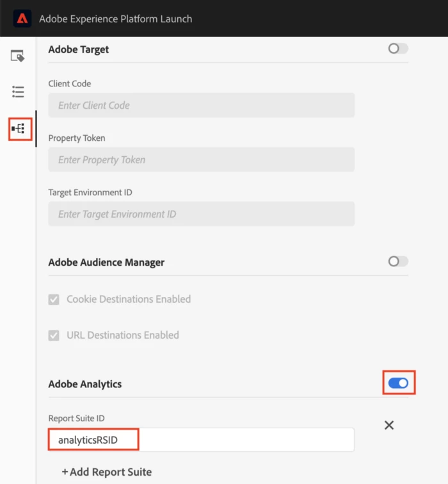Focus the Target Environment ID field

(201, 214)
